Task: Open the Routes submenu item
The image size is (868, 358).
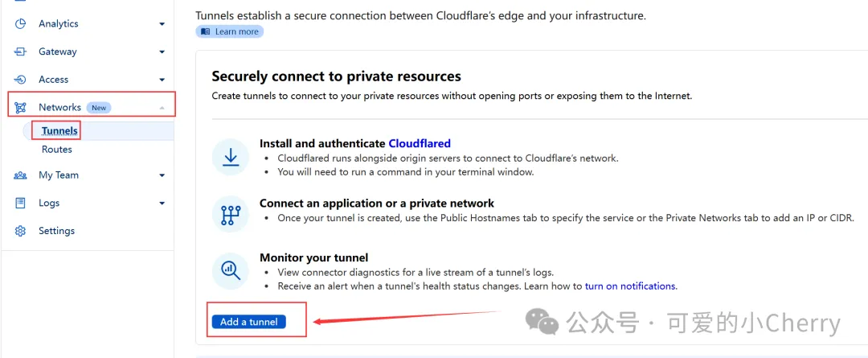Action: [57, 150]
